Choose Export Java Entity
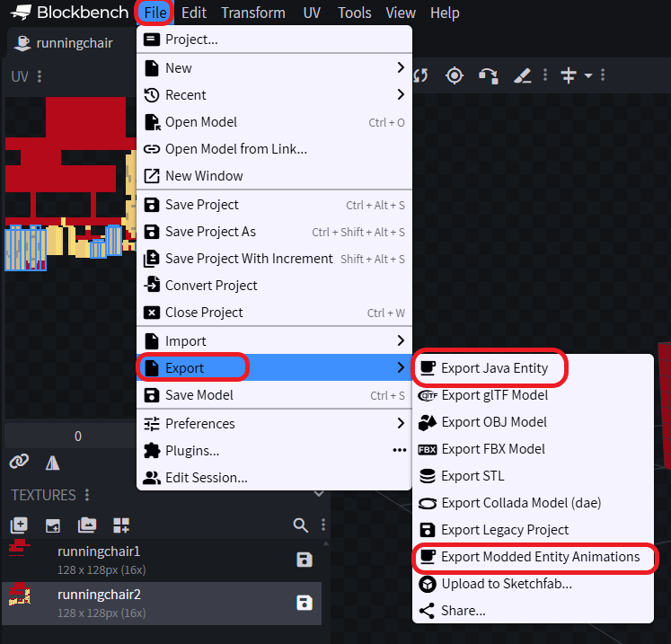671x644 pixels. (494, 368)
